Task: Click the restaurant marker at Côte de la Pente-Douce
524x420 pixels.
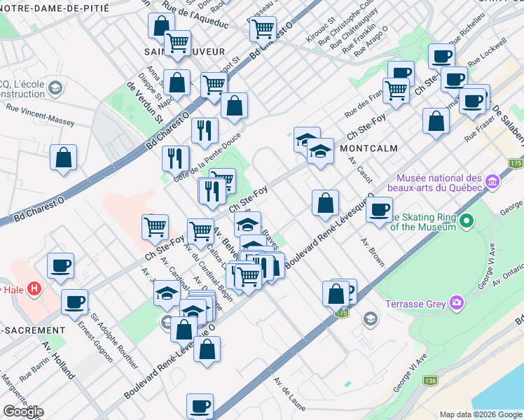Action: coord(175,159)
